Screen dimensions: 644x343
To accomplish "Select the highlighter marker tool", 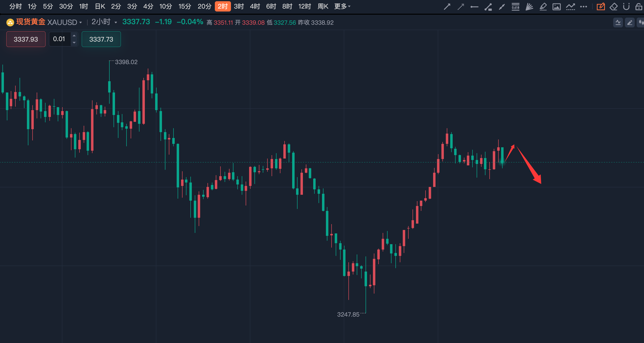I will [x=543, y=7].
